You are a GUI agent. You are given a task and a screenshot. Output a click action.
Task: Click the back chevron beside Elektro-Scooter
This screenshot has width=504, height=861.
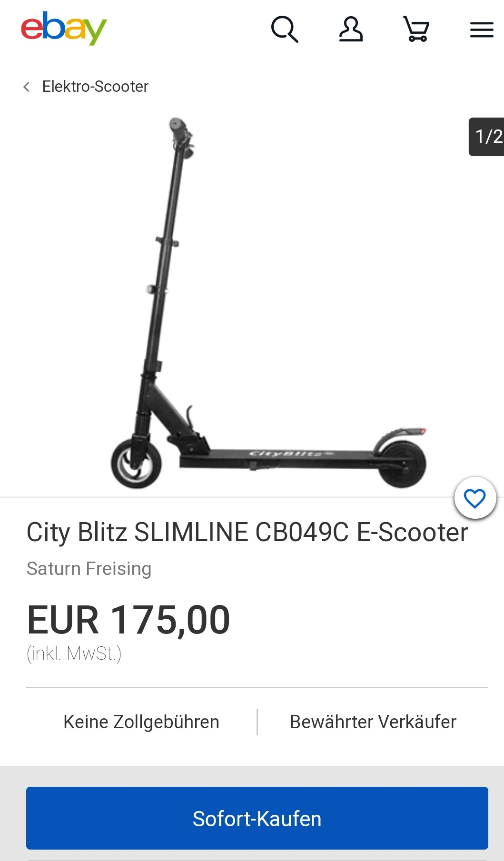tap(27, 87)
